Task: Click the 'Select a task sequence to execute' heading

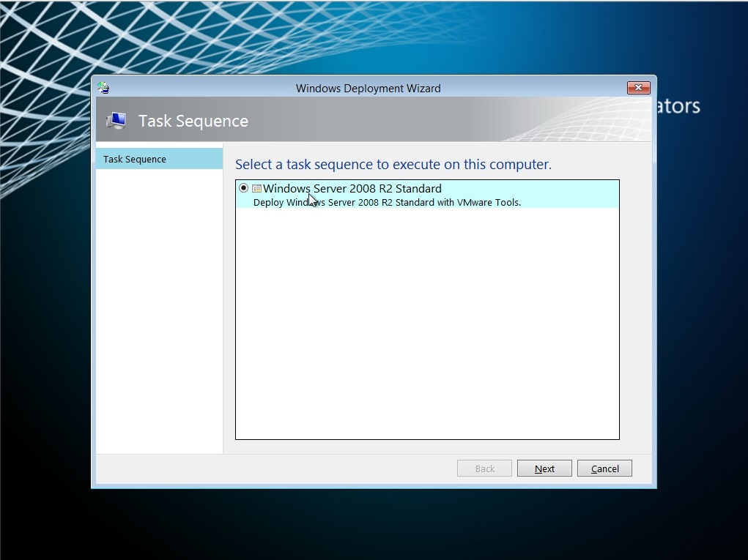Action: (393, 164)
